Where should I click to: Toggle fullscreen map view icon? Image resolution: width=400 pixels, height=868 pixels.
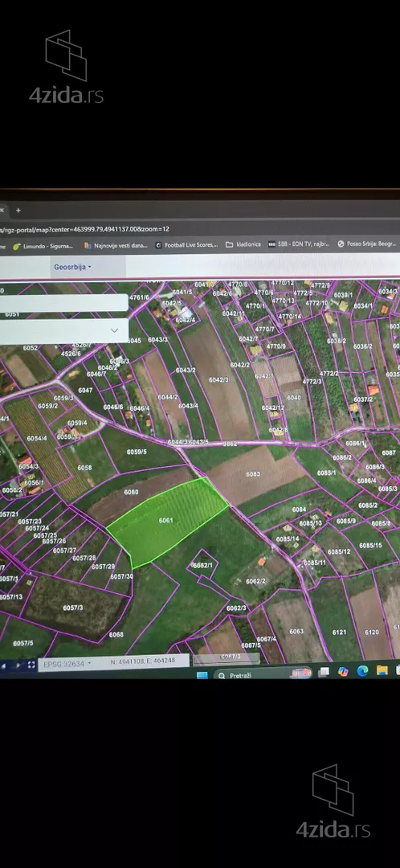click(x=31, y=665)
